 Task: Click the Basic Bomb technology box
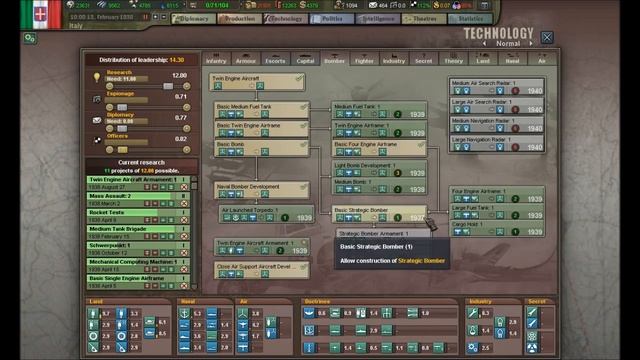tap(261, 148)
